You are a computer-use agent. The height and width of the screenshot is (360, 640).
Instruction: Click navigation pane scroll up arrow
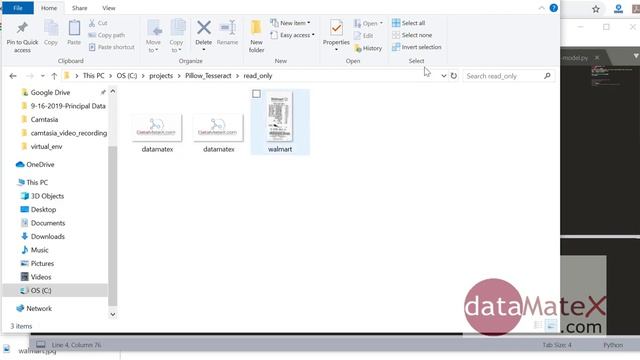pyautogui.click(x=113, y=91)
